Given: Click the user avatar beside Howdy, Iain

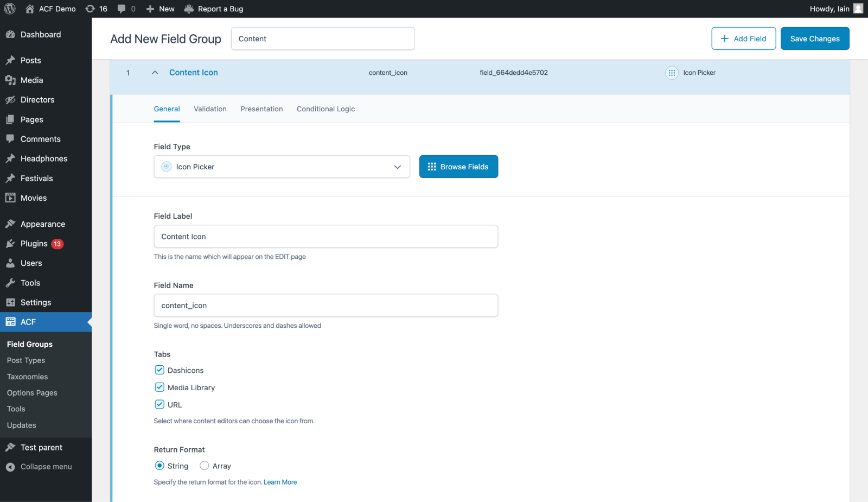Looking at the screenshot, I should coord(858,9).
